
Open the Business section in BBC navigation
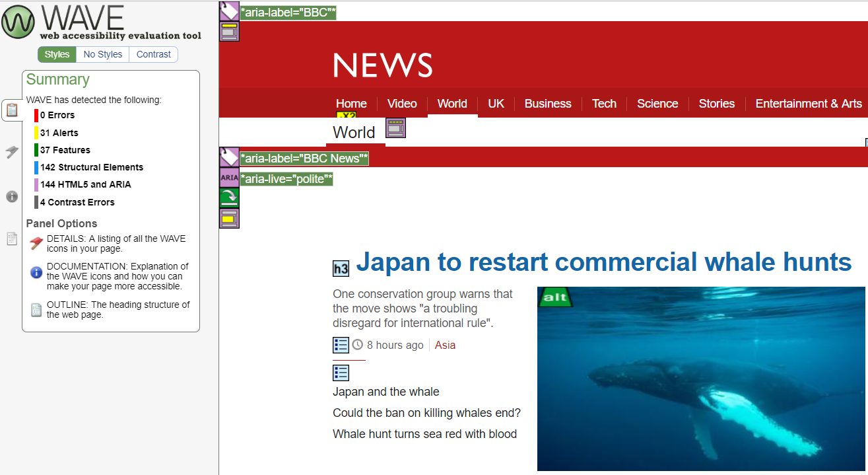click(547, 104)
